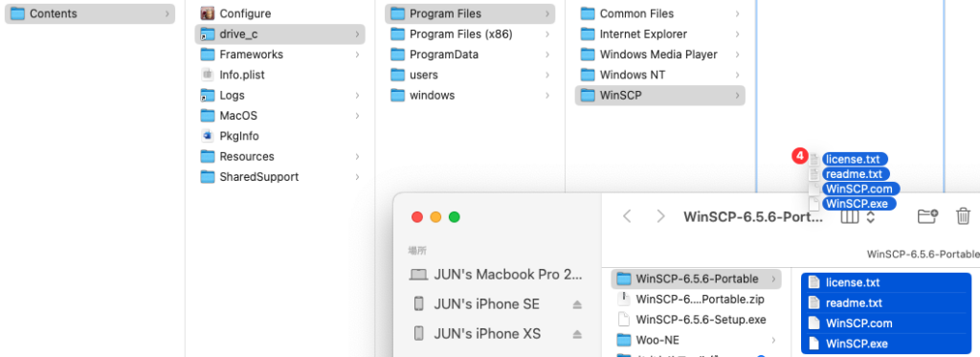980x357 pixels.
Task: Select the Program Files folder
Action: point(470,13)
